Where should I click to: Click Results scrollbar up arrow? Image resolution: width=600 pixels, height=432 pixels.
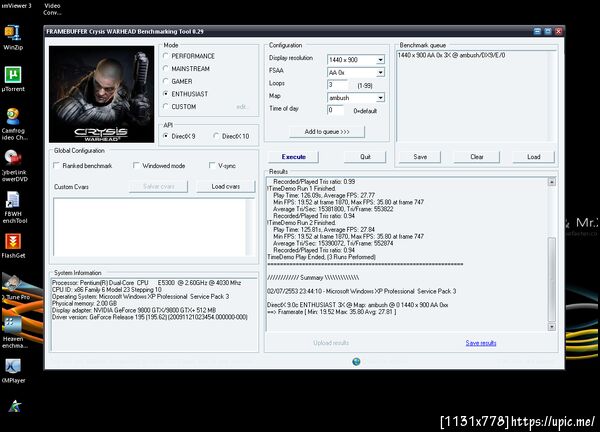tap(551, 182)
